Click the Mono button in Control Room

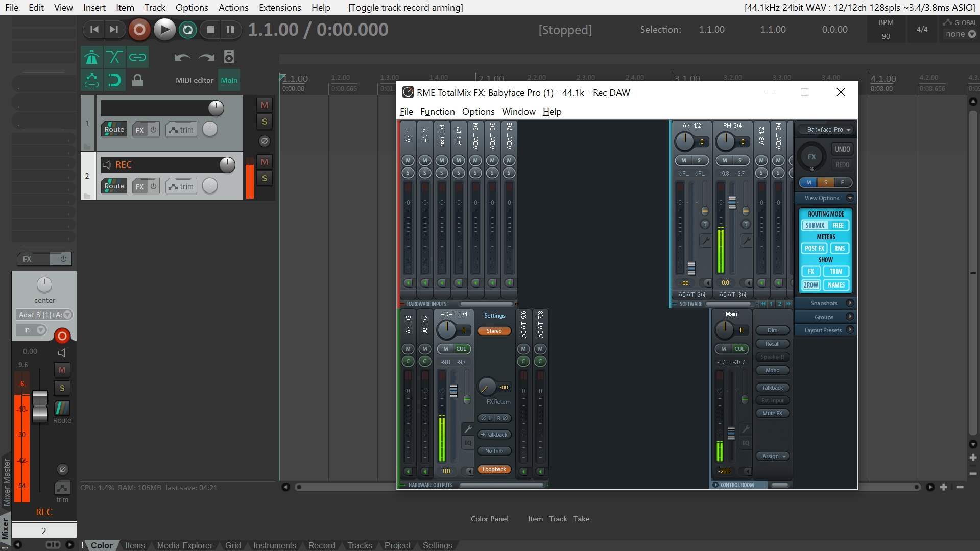tap(772, 370)
